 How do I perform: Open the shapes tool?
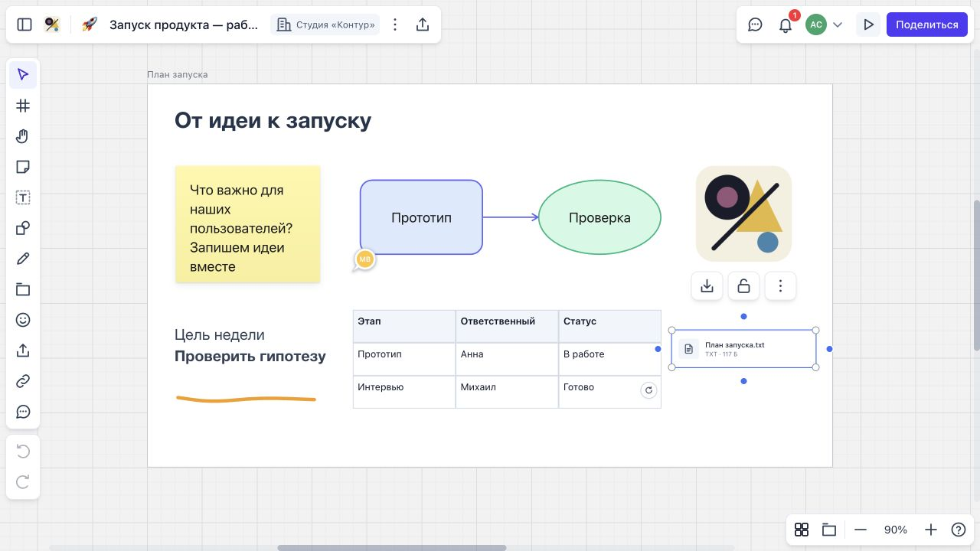(23, 228)
